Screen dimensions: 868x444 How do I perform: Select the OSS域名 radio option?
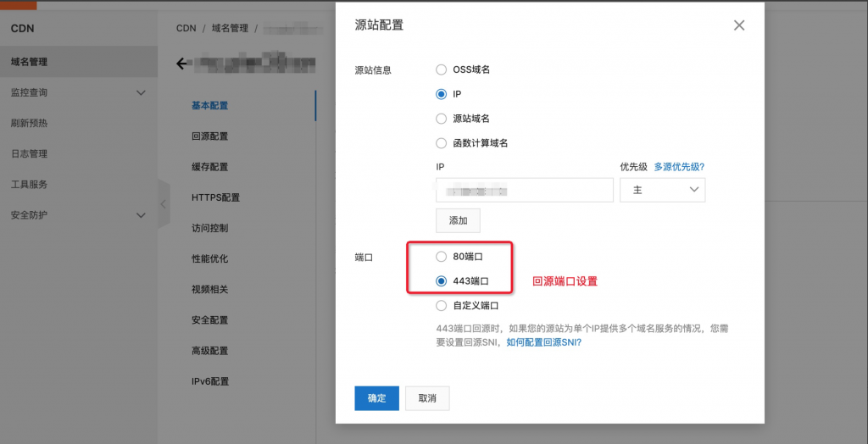tap(441, 69)
